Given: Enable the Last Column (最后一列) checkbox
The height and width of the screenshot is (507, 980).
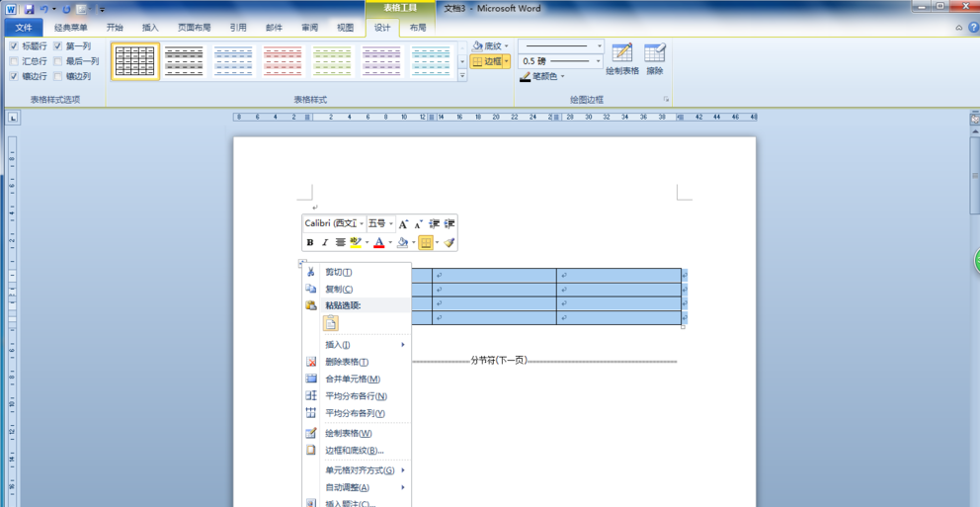Looking at the screenshot, I should [x=57, y=61].
